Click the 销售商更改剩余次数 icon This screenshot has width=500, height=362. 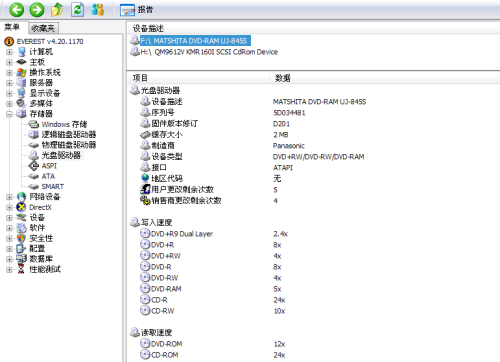pyautogui.click(x=145, y=200)
